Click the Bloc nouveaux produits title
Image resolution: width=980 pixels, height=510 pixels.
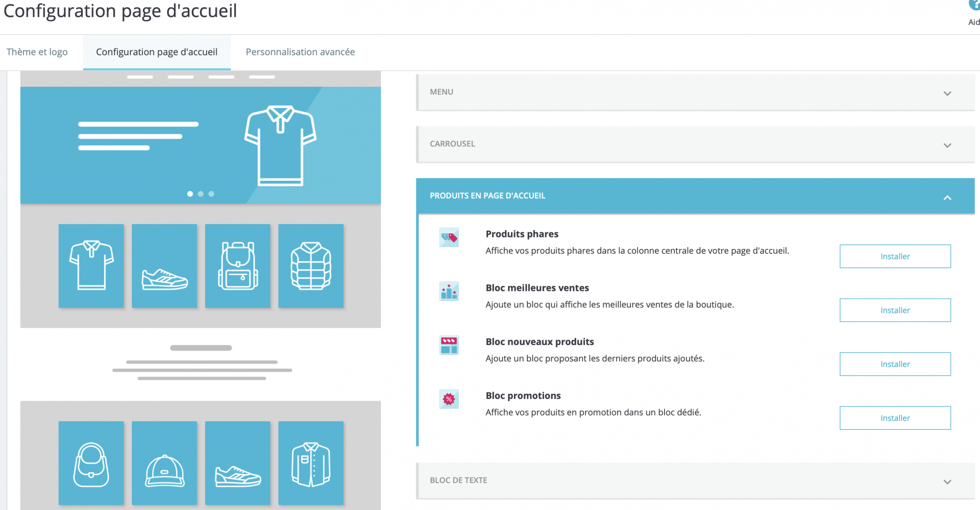click(540, 342)
